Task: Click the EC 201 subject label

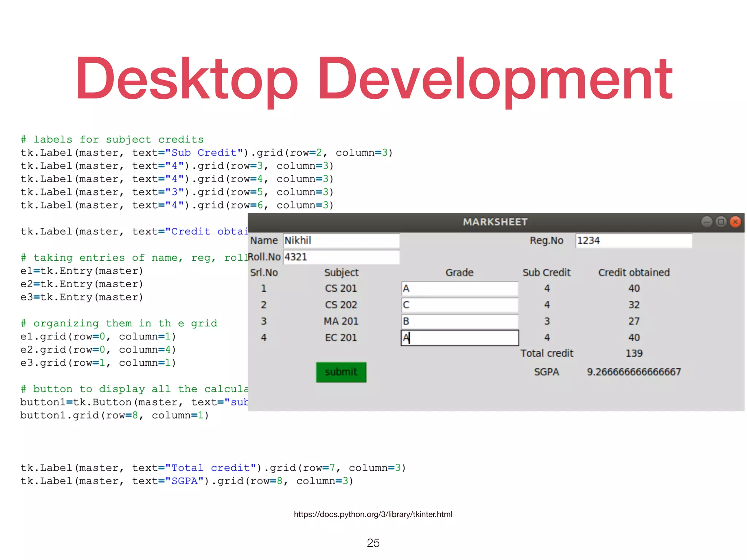Action: click(341, 338)
